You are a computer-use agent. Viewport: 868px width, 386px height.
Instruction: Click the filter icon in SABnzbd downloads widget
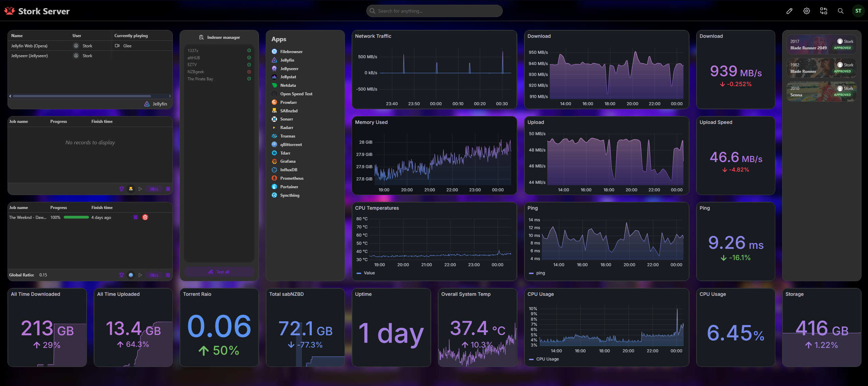tap(122, 189)
